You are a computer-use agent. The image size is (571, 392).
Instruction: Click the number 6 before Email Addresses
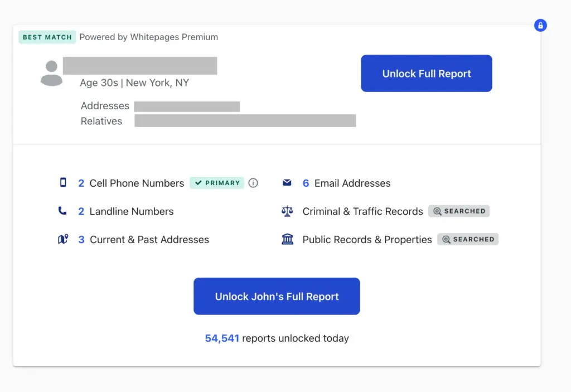coord(306,183)
